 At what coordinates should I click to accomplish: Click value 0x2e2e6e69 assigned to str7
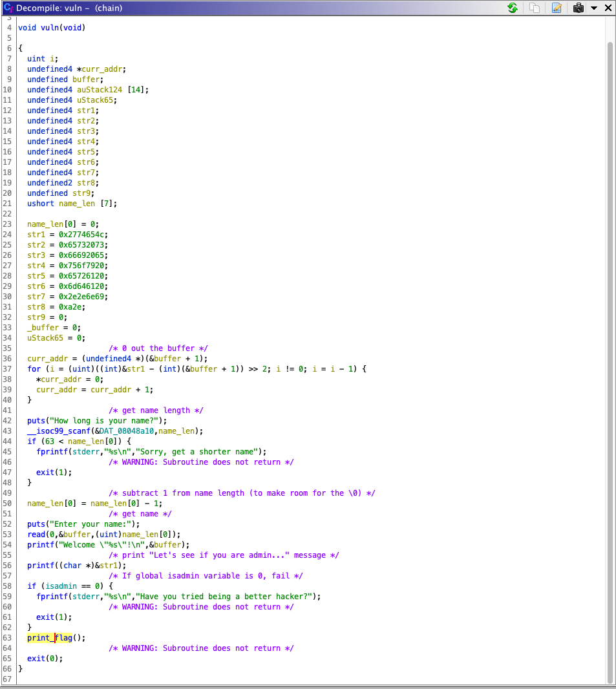81,297
